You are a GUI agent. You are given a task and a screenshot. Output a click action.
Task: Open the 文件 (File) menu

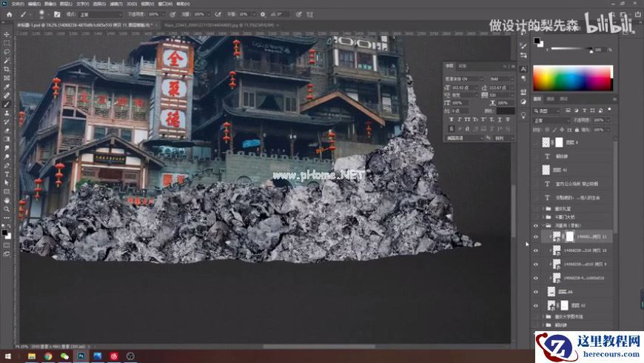18,4
